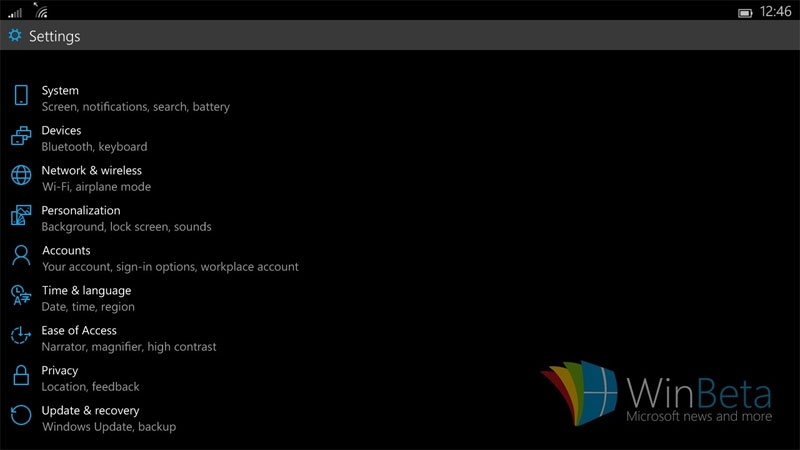Click the Privacy padlock icon
800x450 pixels.
(21, 376)
